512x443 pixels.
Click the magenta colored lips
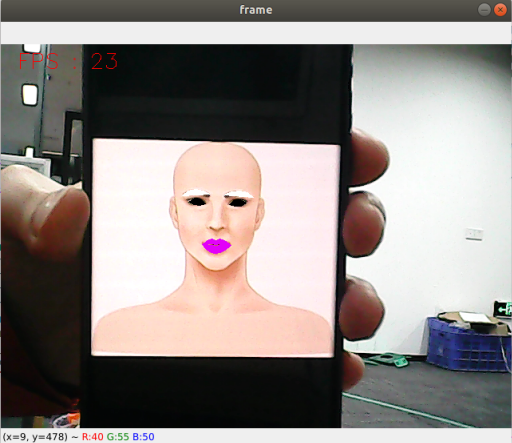[x=216, y=246]
